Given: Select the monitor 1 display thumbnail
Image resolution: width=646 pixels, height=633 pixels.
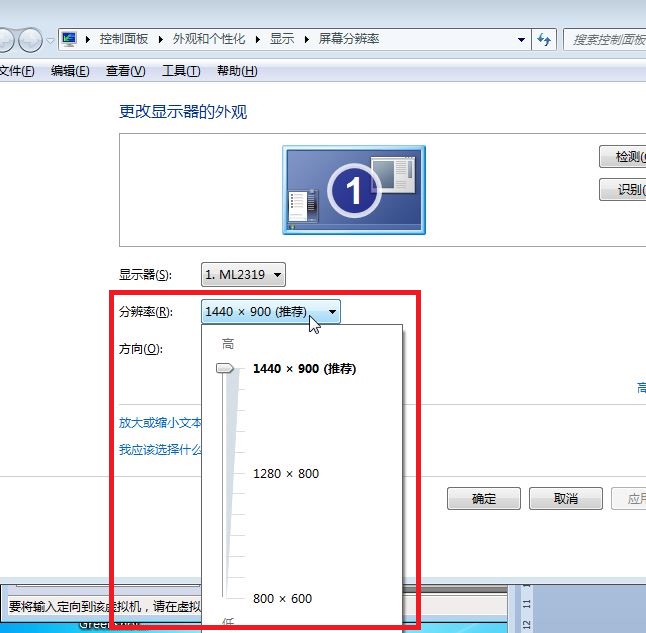Looking at the screenshot, I should (353, 189).
